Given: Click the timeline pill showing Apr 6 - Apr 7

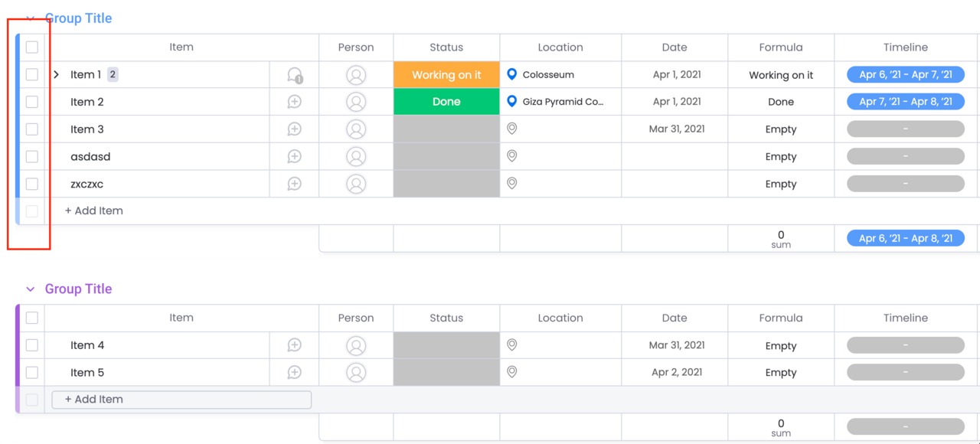Looking at the screenshot, I should pos(906,74).
